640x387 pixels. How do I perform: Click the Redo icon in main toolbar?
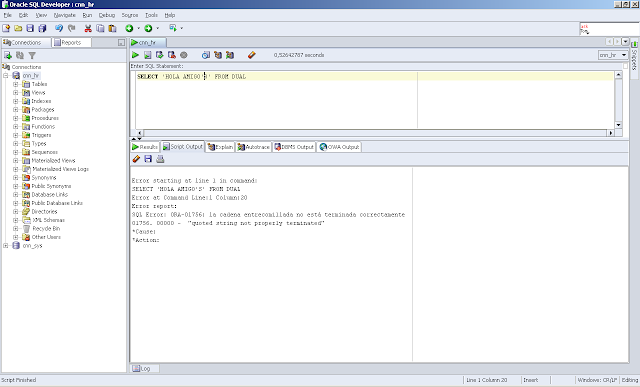[72, 28]
